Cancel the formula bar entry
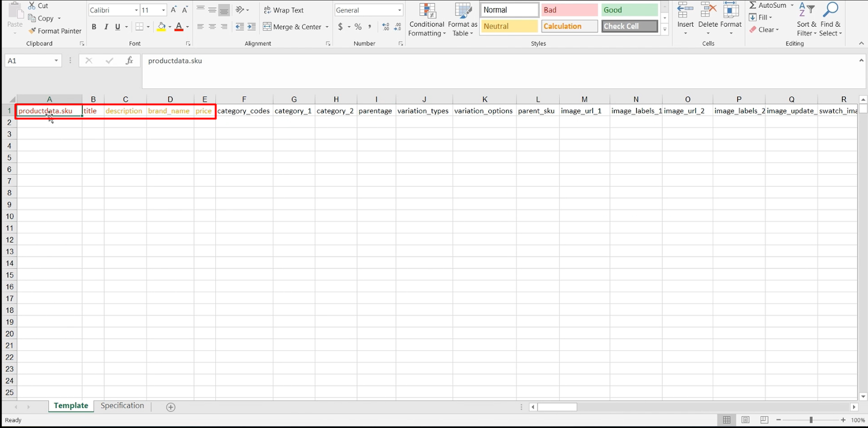 (x=89, y=61)
